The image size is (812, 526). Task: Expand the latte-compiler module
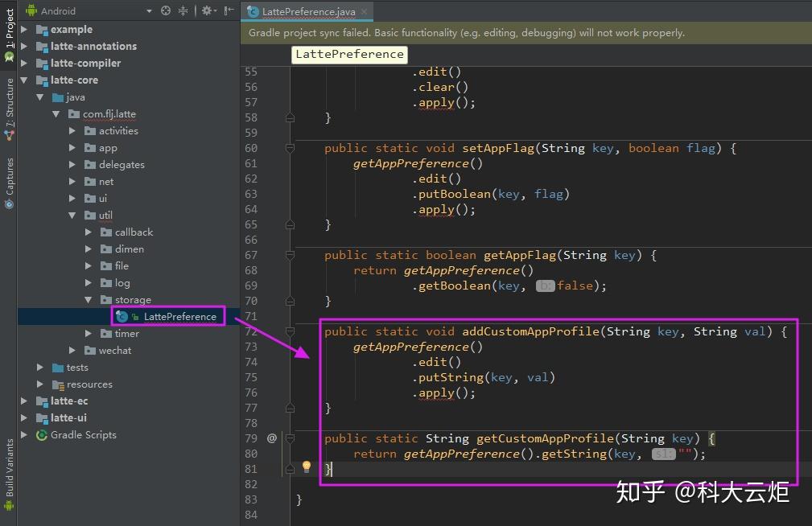click(24, 64)
